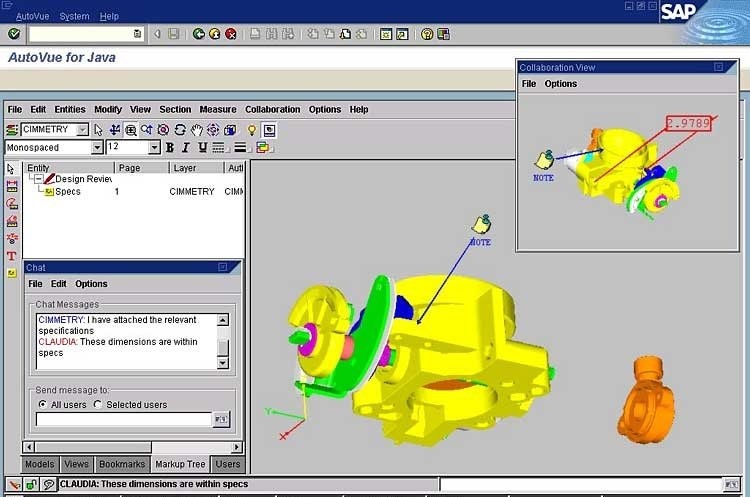Viewport: 750px width, 497px height.
Task: Click the markup layers stack icon
Action: click(x=12, y=130)
